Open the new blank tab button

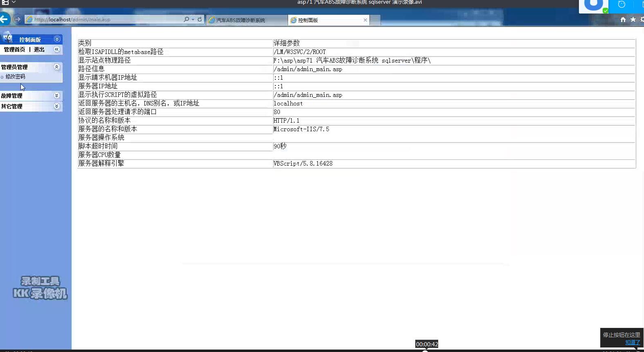coord(375,20)
